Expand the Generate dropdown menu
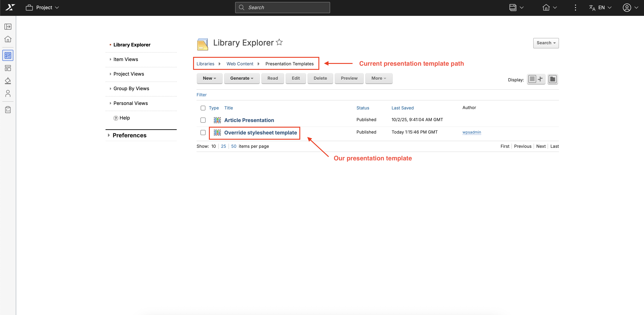This screenshot has width=644, height=315. pos(241,78)
